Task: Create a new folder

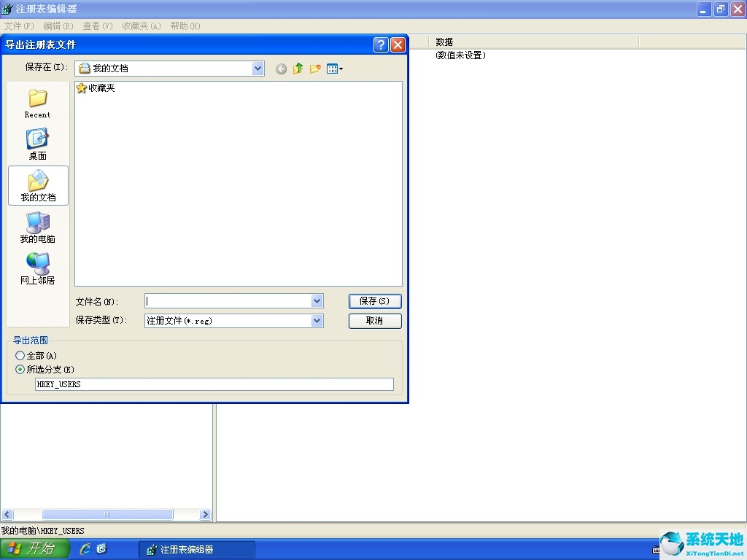Action: tap(315, 69)
